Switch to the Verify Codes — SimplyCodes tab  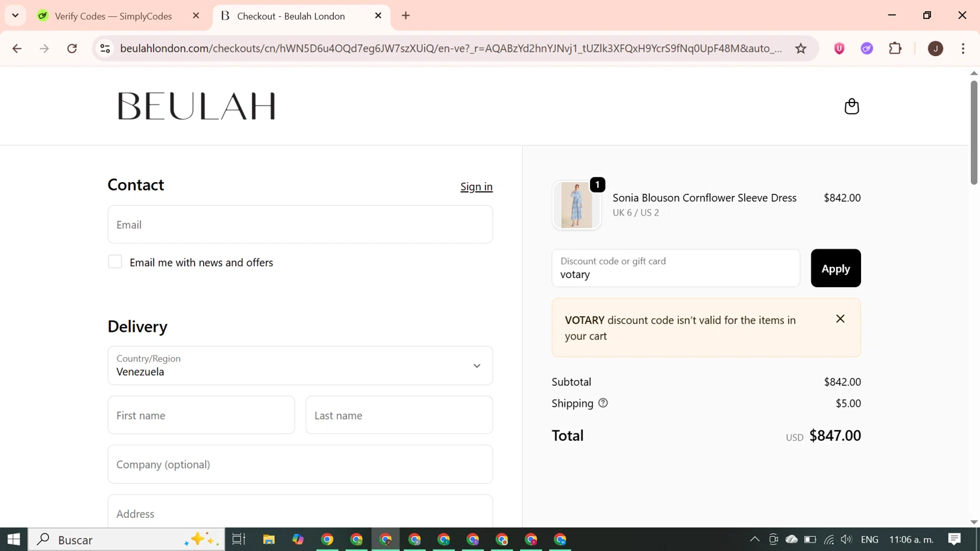click(113, 16)
